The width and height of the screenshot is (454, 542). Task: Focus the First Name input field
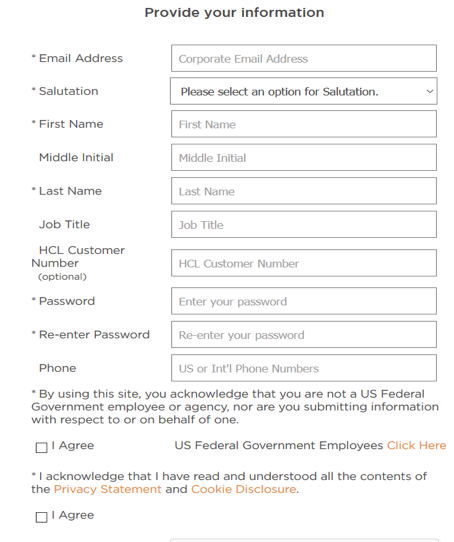point(304,124)
